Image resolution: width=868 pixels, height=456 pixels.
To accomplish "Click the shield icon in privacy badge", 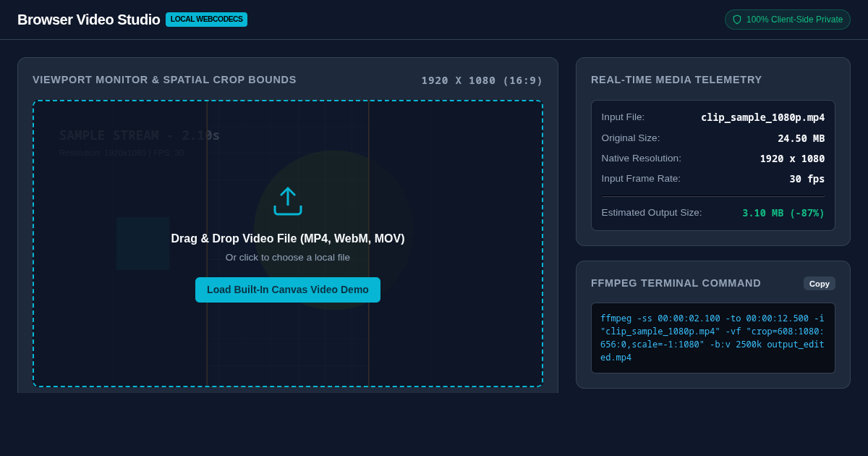I will click(x=737, y=20).
